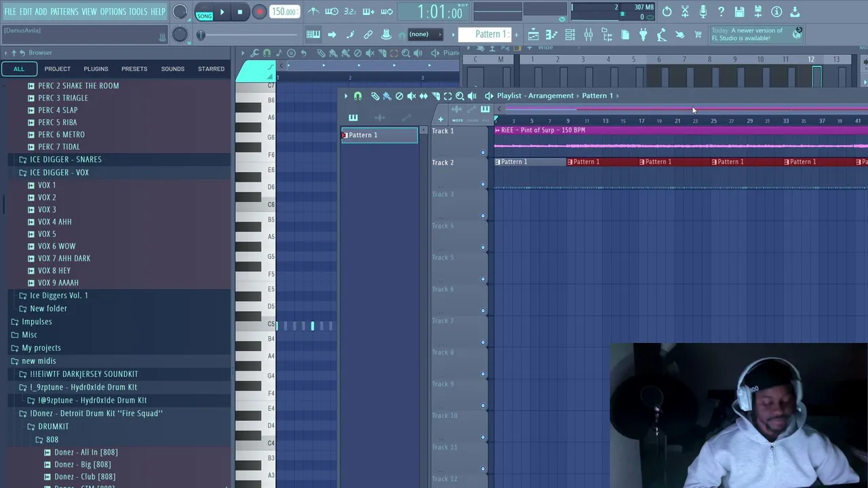Expand the Ice Diggers Vol. 1 folder

pos(59,296)
